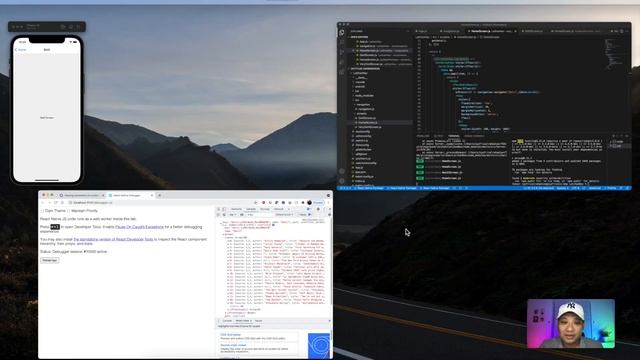Open the Default levels dropdown
The width and height of the screenshot is (640, 360).
(x=284, y=214)
